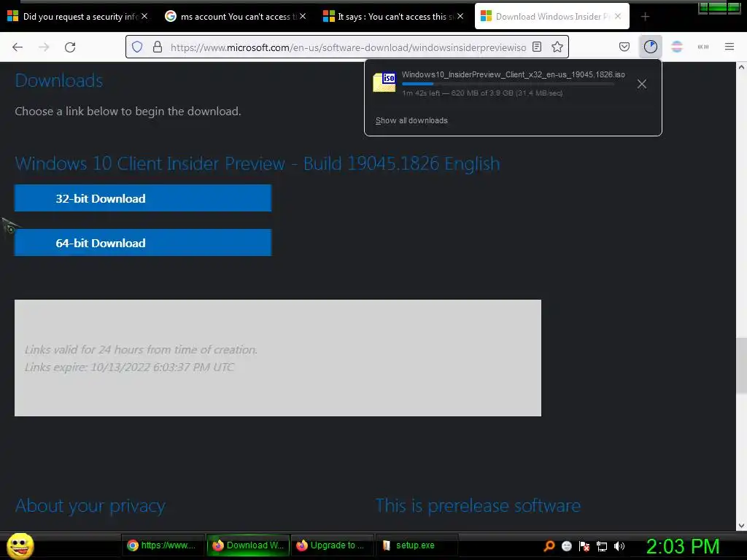The width and height of the screenshot is (747, 560).
Task: Close the 'Did you request a security info' tab
Action: [x=144, y=16]
